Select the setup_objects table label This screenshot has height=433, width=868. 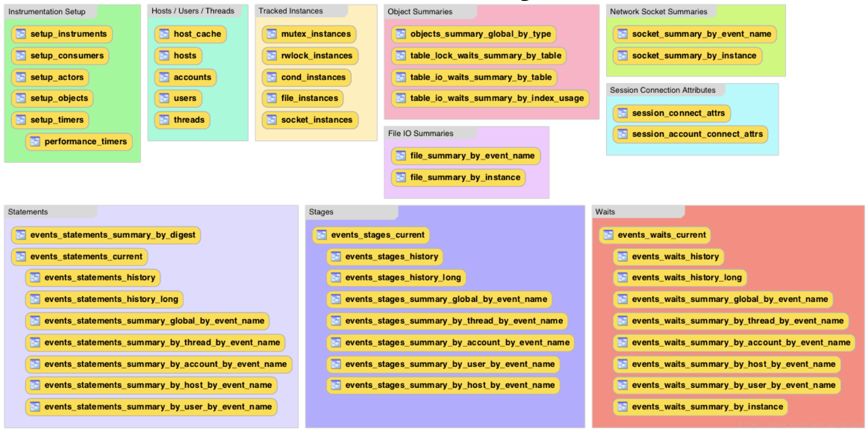pos(59,98)
